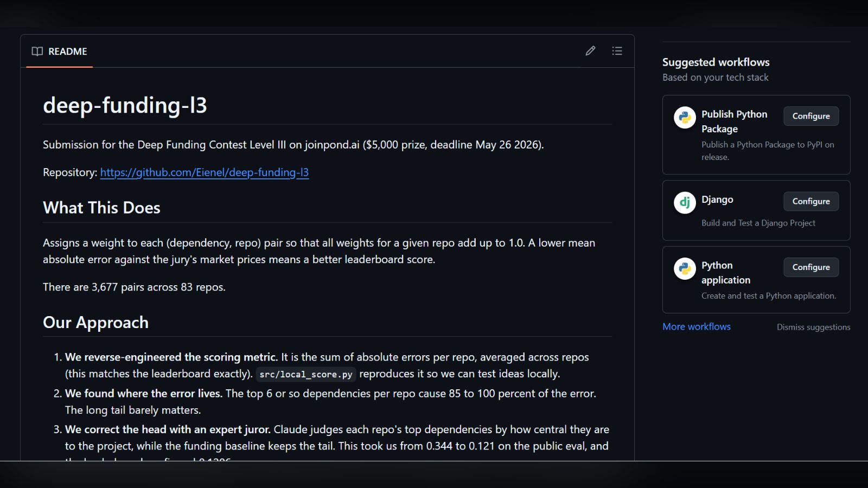Screen dimensions: 868x488
Task: Click the Suggested workflows title
Action: [x=716, y=62]
